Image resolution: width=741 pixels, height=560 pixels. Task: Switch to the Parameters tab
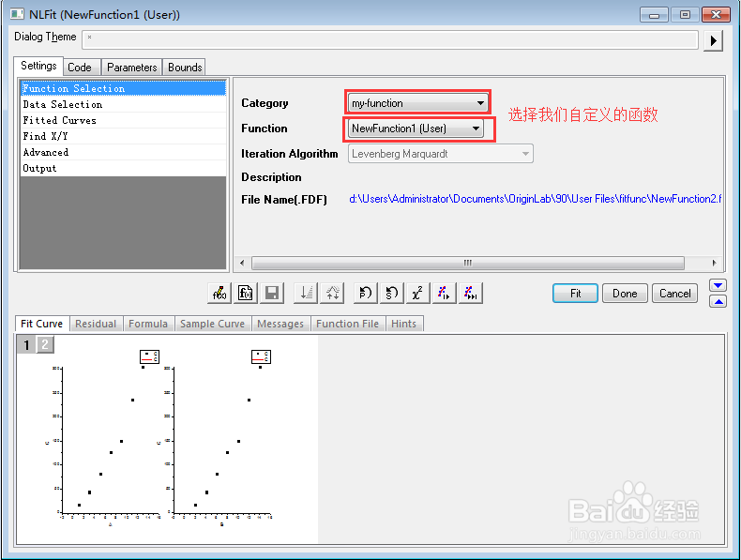(x=132, y=68)
